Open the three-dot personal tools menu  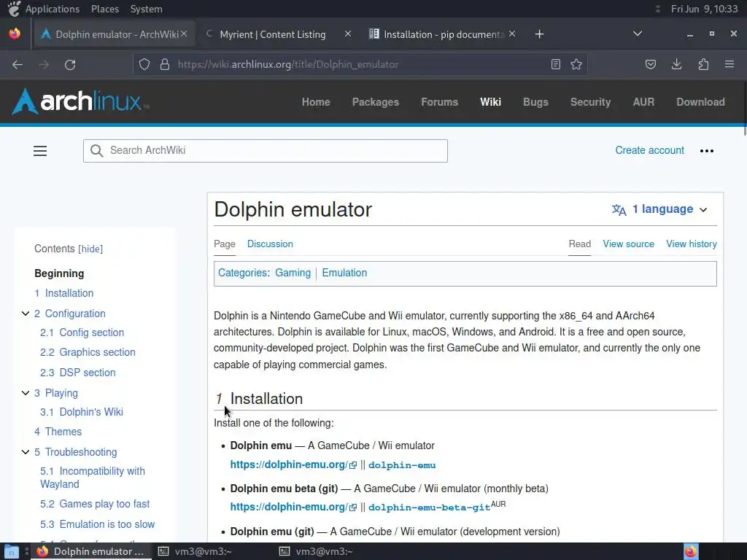pyautogui.click(x=706, y=151)
